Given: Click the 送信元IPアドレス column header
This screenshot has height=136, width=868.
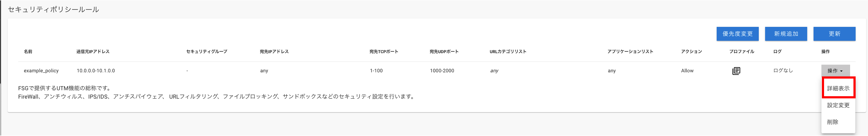Looking at the screenshot, I should click(93, 52).
